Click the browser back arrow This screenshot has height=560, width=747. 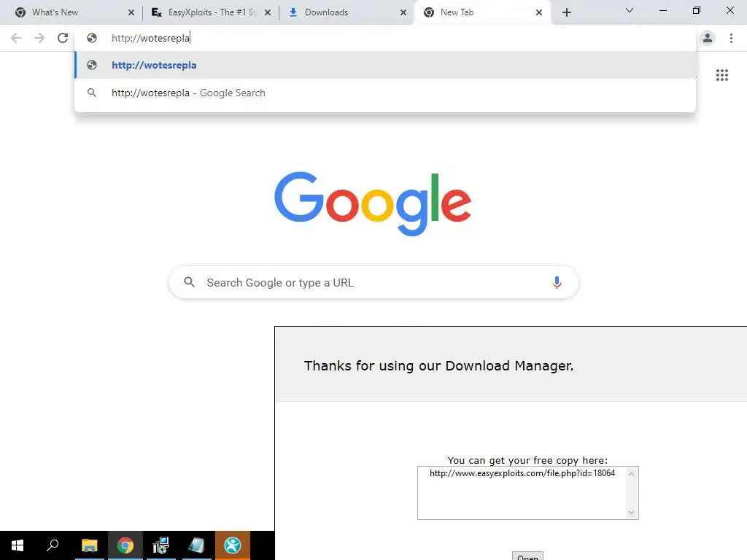pyautogui.click(x=16, y=38)
